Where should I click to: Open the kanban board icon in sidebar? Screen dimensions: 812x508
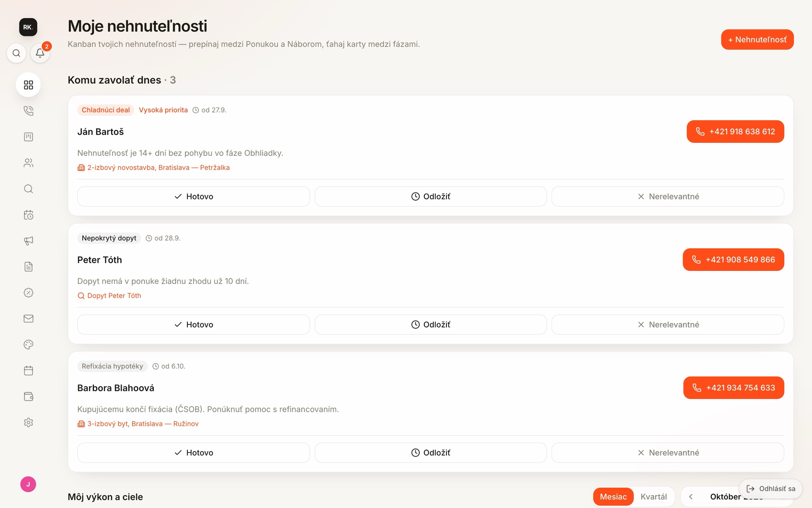tap(28, 137)
